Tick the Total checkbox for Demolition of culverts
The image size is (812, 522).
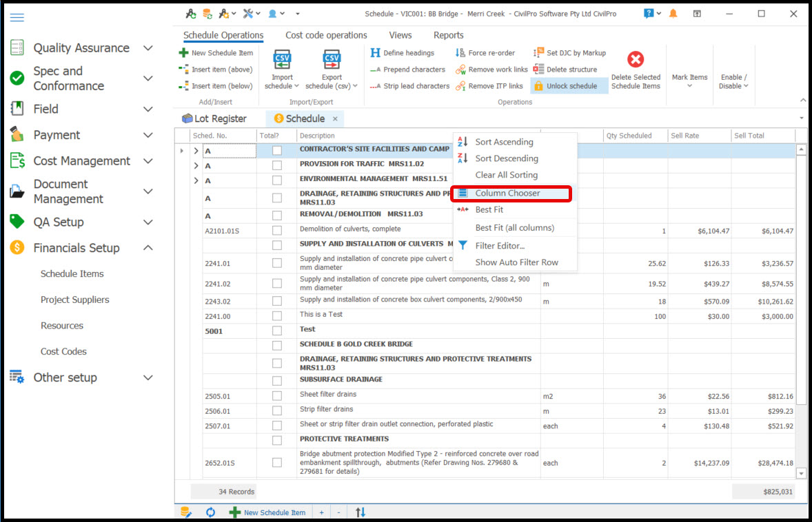coord(277,231)
